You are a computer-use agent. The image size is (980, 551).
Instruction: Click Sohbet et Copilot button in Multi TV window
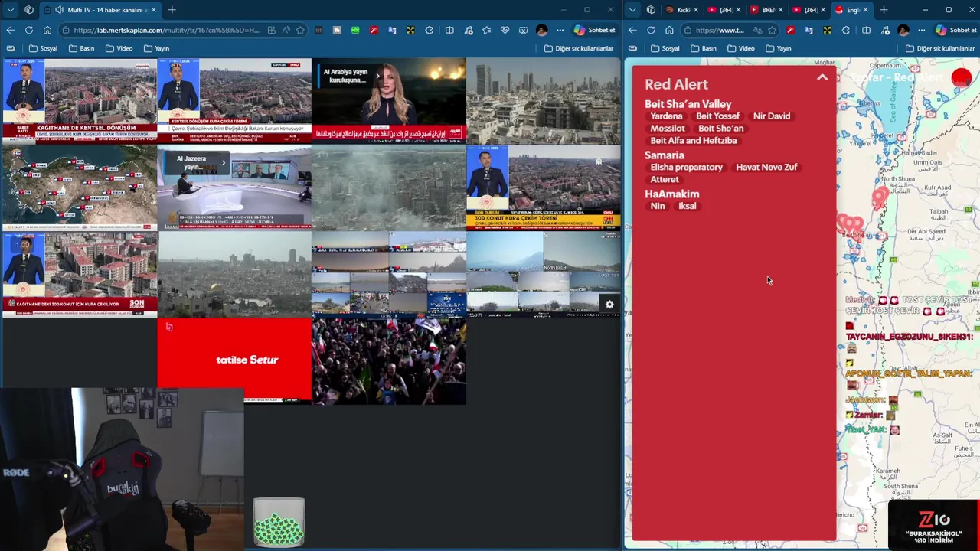tap(595, 30)
